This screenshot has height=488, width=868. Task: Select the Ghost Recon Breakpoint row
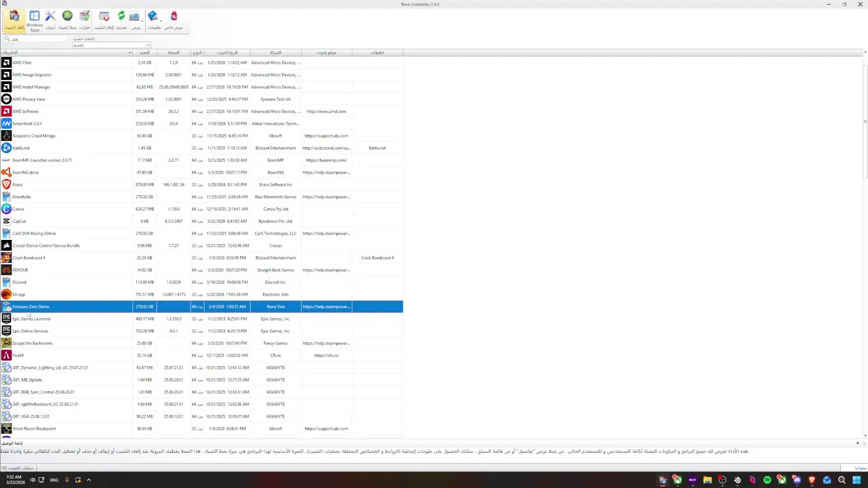[201, 428]
